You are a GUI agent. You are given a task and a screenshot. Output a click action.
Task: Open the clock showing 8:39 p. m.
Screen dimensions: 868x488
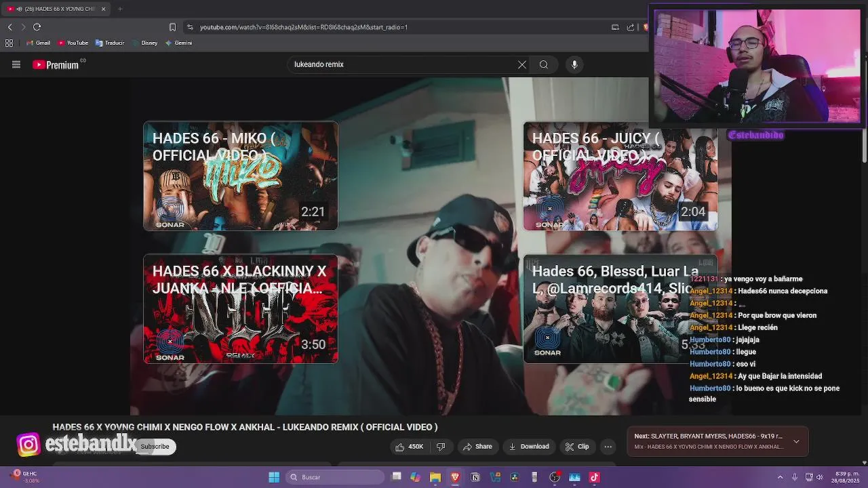point(846,477)
